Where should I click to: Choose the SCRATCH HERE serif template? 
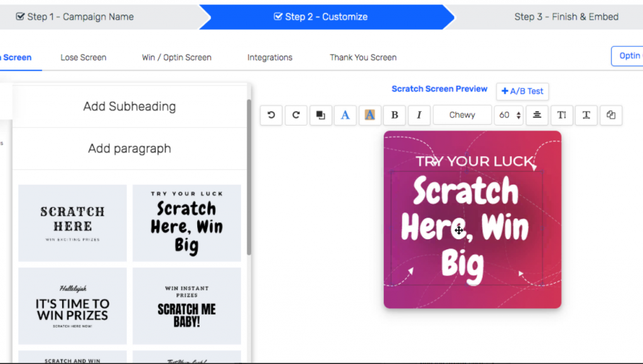73,223
